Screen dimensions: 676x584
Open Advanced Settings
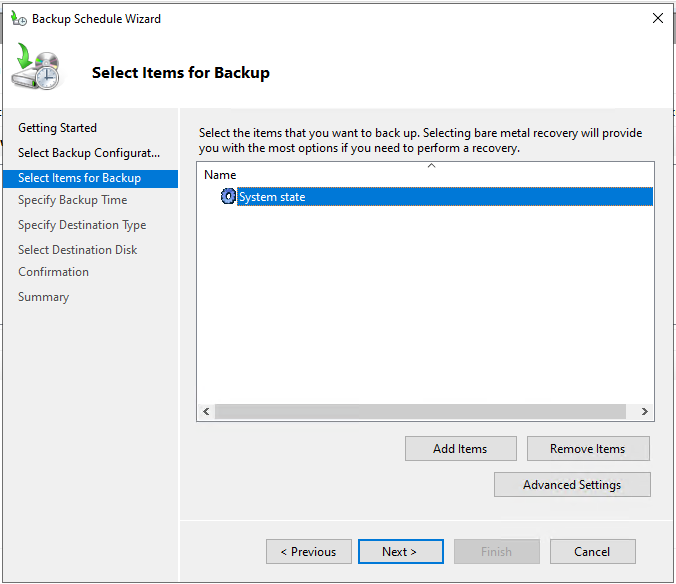coord(572,485)
